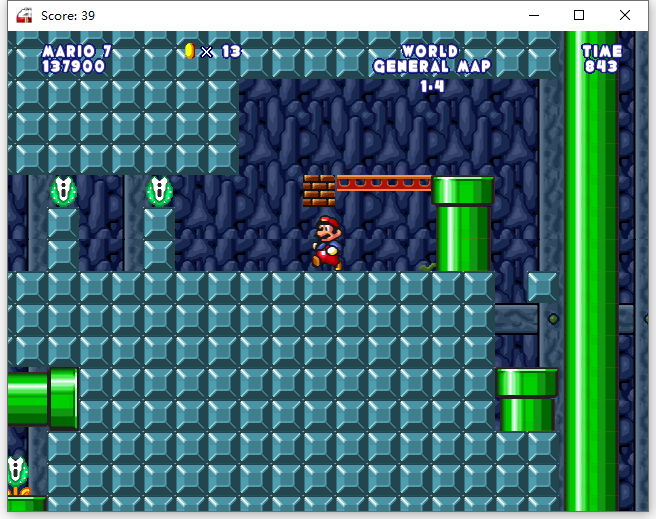
Task: Click the game icon in title bar
Action: click(24, 15)
